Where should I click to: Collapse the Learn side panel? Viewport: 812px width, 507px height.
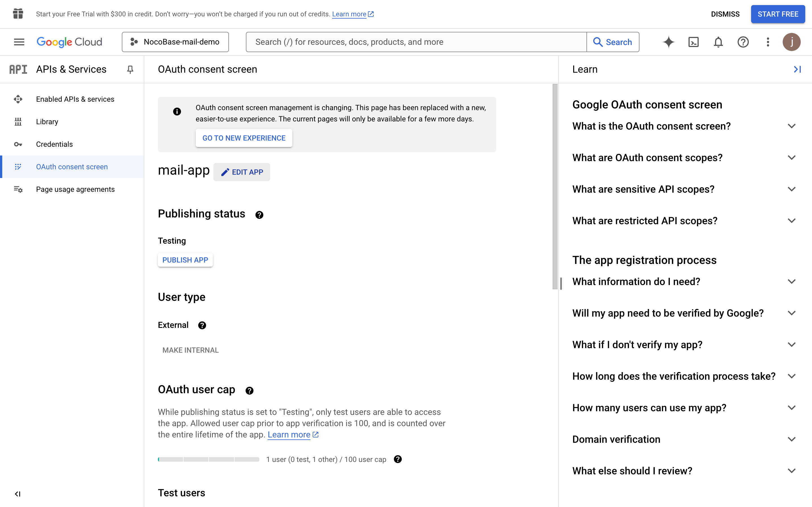click(797, 69)
